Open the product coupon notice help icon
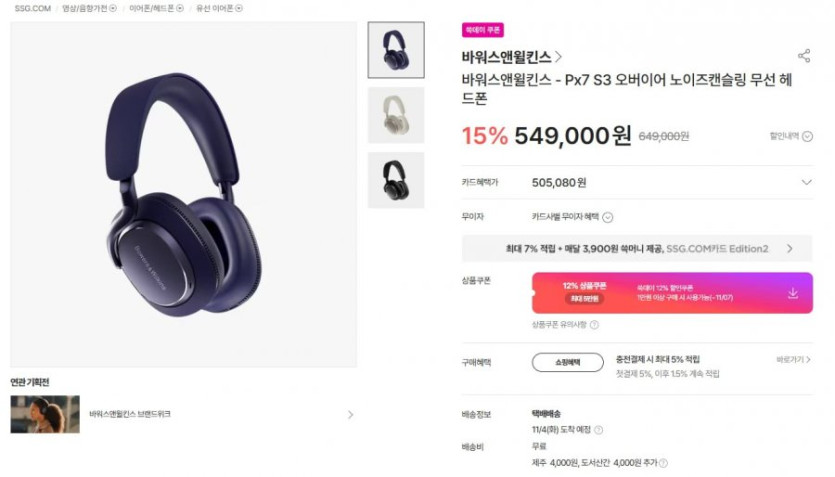The image size is (835, 477). coord(594,325)
